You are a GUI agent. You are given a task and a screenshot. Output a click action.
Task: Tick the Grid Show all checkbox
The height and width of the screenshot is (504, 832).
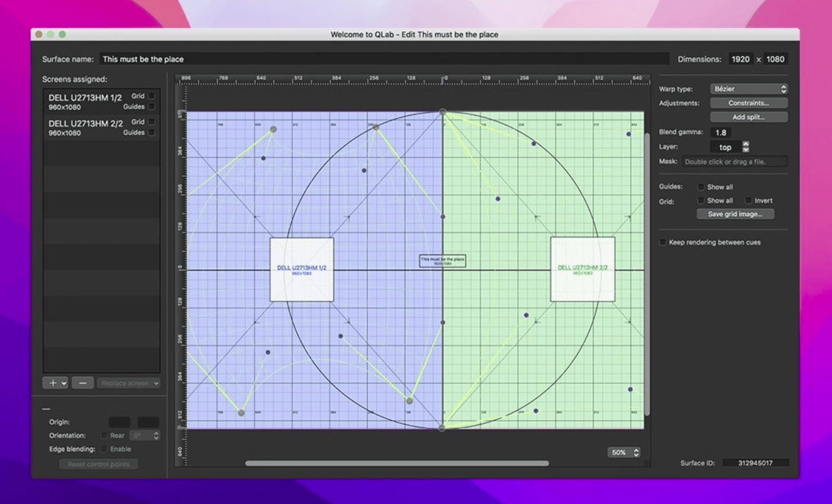(701, 200)
